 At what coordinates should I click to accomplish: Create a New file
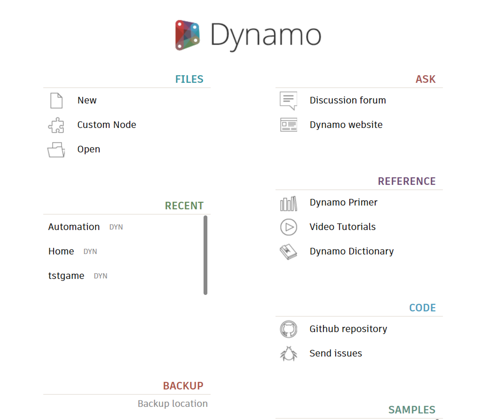[87, 100]
